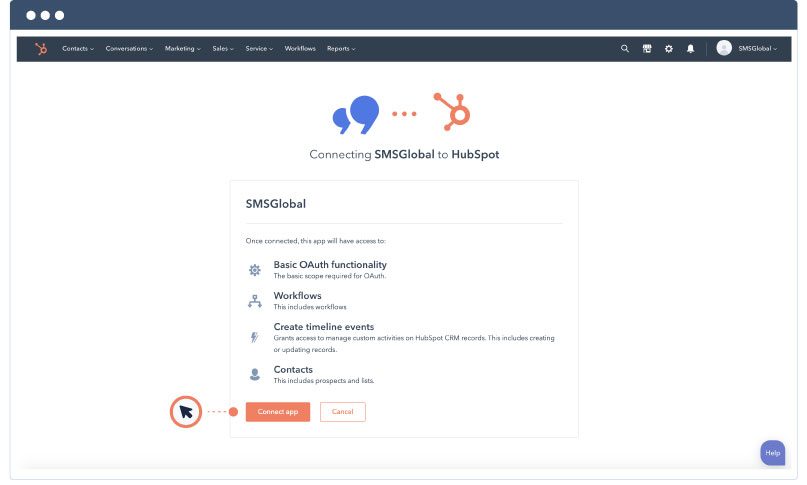Viewport: 807px width, 485px height.
Task: Expand the Conversations menu
Action: (129, 49)
